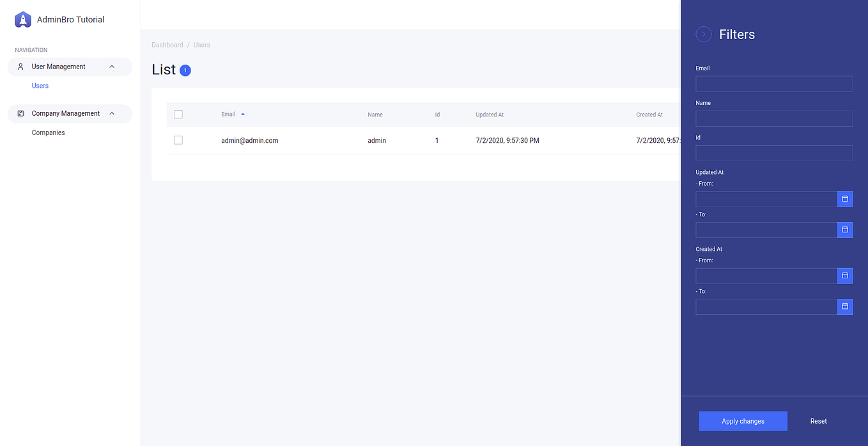Open the Users page from sidebar
Screen dimensions: 868x446
click(40, 85)
